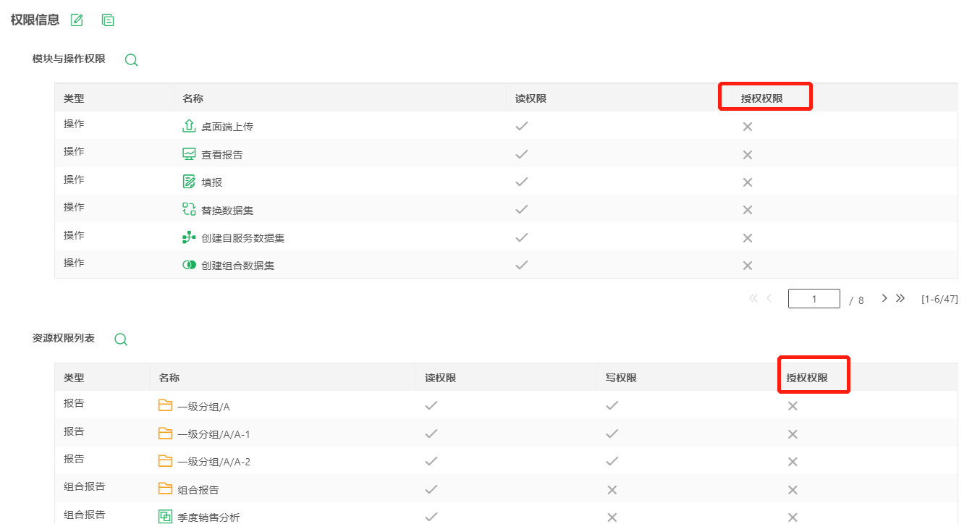Image resolution: width=980 pixels, height=524 pixels.
Task: Click the 创建组合数据集 icon
Action: click(x=189, y=265)
